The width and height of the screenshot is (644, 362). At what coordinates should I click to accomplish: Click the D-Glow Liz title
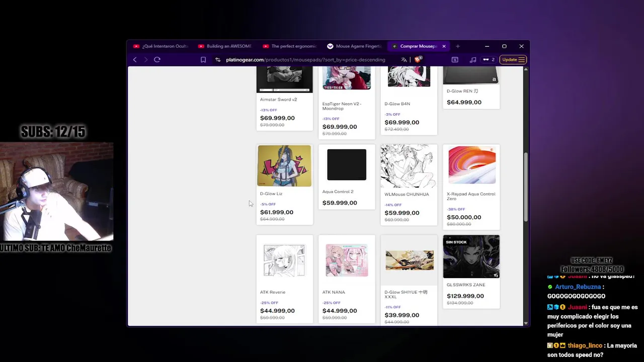(x=271, y=194)
